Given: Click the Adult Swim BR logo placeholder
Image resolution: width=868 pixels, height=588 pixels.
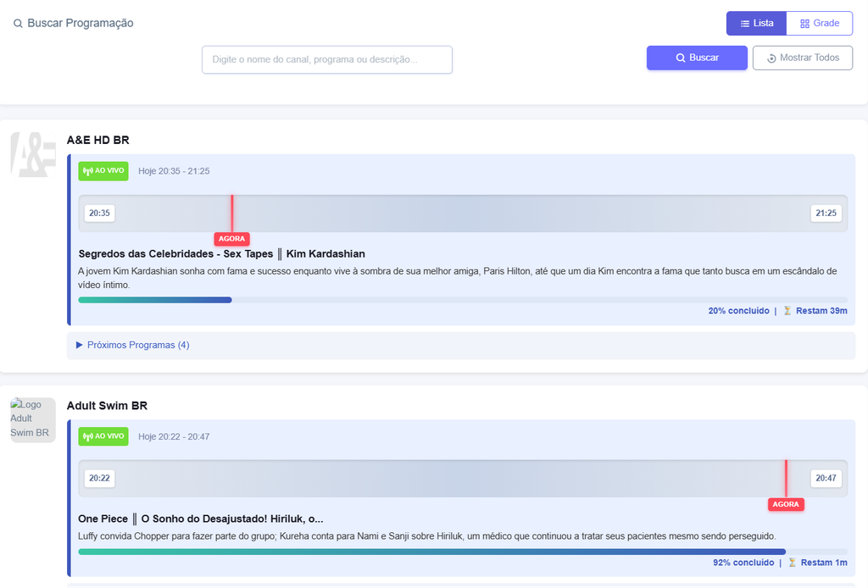Looking at the screenshot, I should [33, 419].
